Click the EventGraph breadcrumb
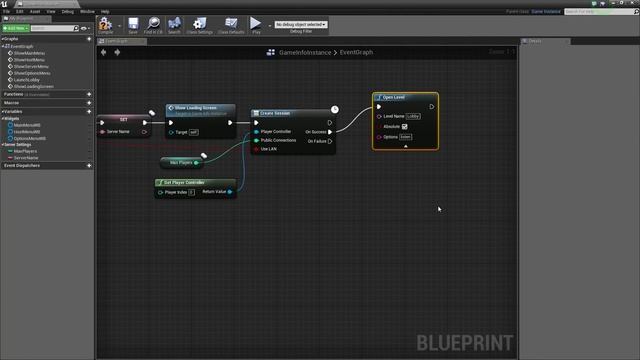 click(356, 52)
